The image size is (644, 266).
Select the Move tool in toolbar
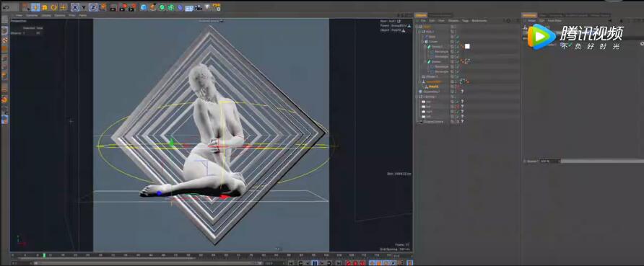pyautogui.click(x=35, y=7)
